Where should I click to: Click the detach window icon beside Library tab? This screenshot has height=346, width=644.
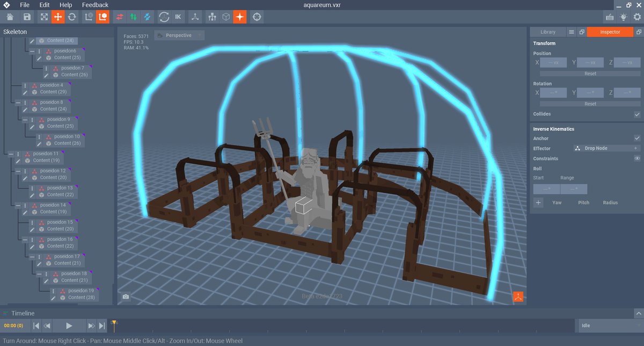click(x=582, y=32)
